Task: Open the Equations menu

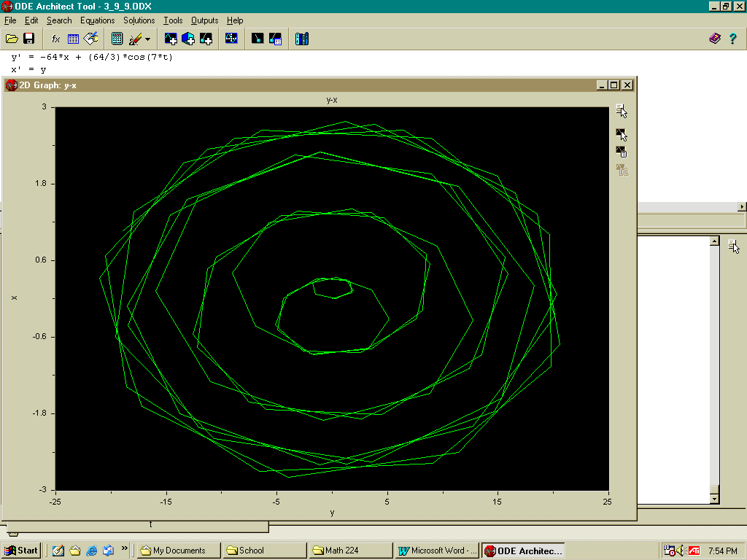Action: click(97, 20)
